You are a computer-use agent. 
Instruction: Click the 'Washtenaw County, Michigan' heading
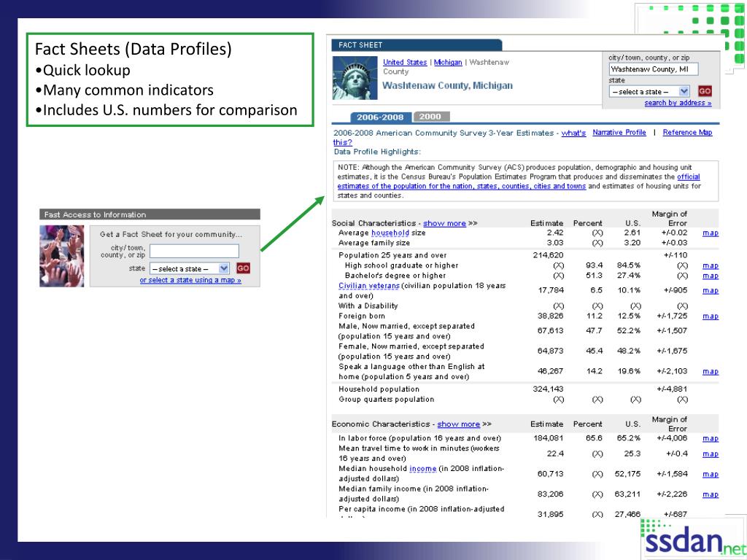[x=448, y=86]
